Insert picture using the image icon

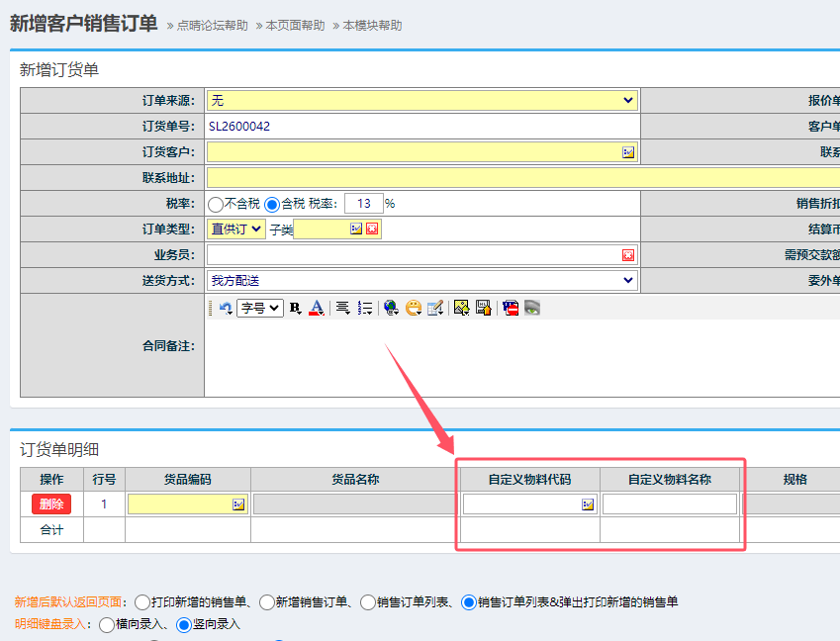[x=461, y=308]
